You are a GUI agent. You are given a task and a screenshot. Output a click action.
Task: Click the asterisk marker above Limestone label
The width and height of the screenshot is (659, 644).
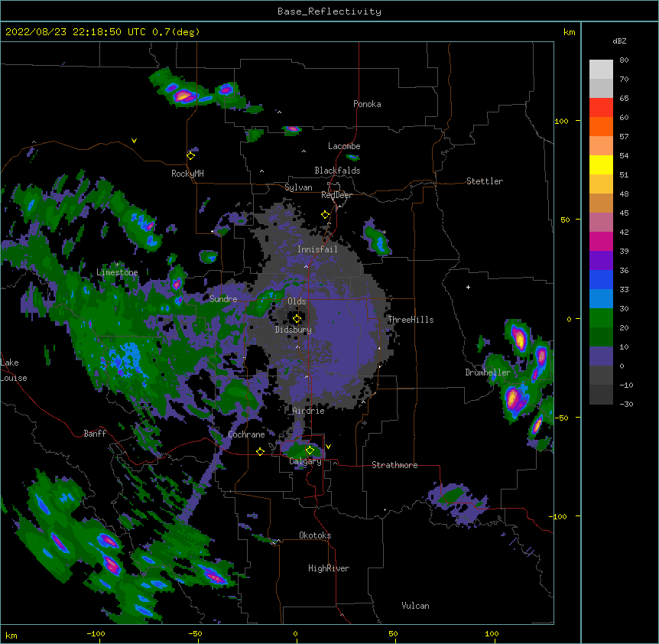point(117,265)
